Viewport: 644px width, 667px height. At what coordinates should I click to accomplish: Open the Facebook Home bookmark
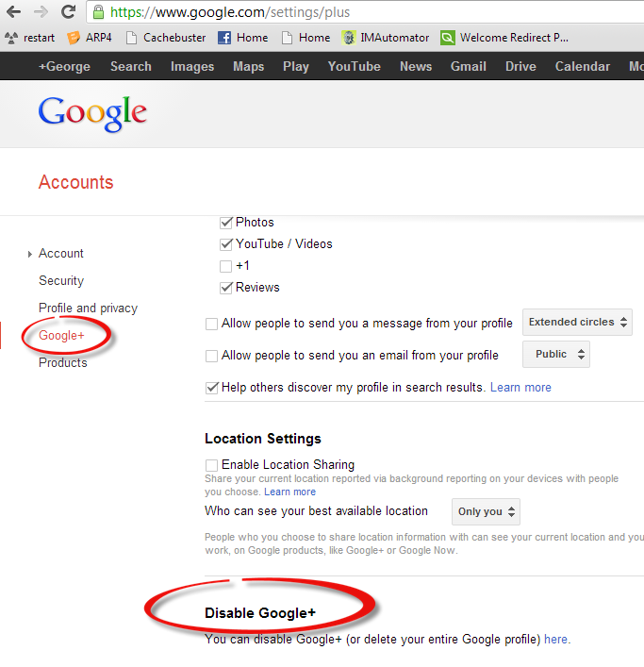pyautogui.click(x=242, y=38)
